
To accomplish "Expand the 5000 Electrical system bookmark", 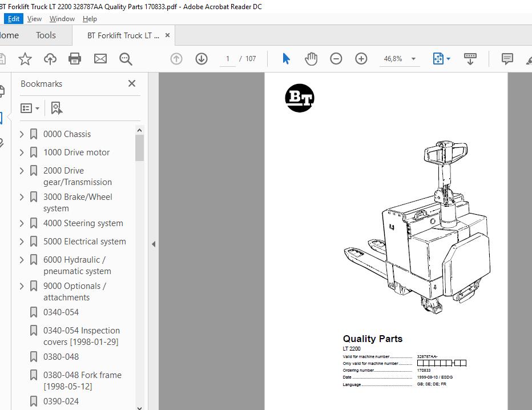I will point(22,242).
